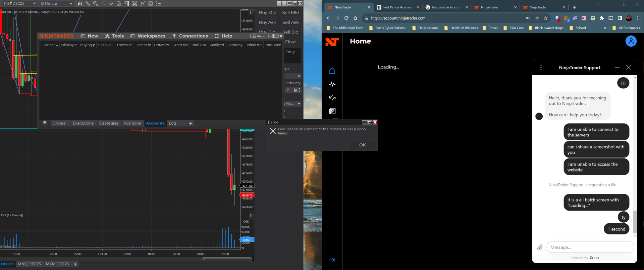The height and width of the screenshot is (270, 644).
Task: Sort by the Connection column header
Action: pyautogui.click(x=50, y=45)
